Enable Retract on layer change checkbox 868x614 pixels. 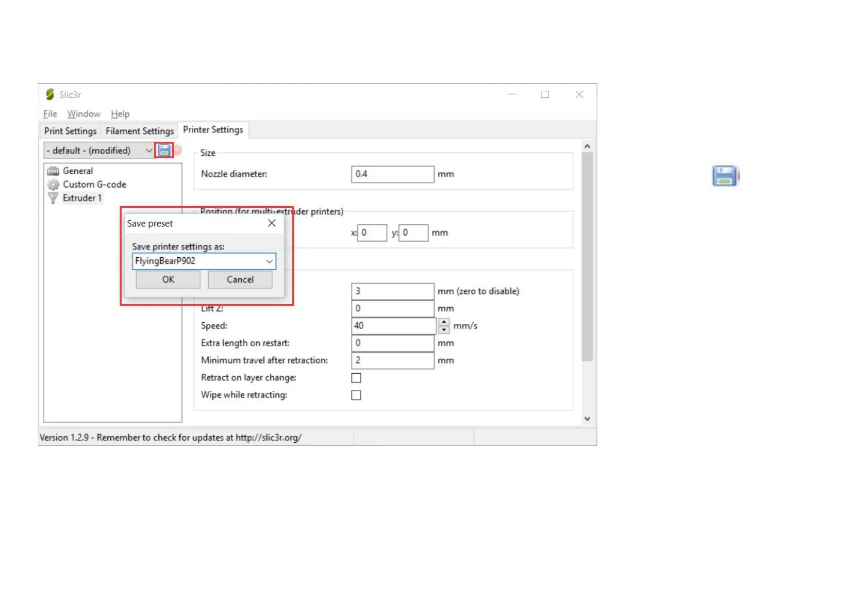356,378
